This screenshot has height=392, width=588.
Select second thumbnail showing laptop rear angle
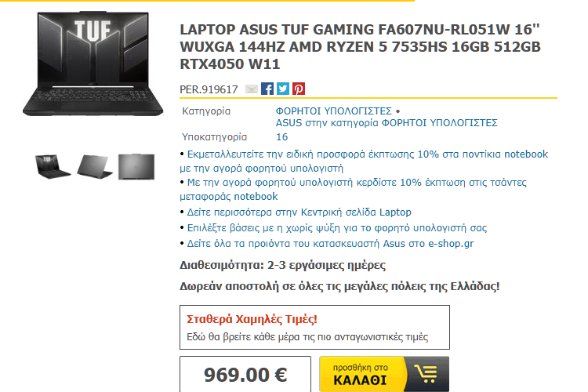coord(95,166)
